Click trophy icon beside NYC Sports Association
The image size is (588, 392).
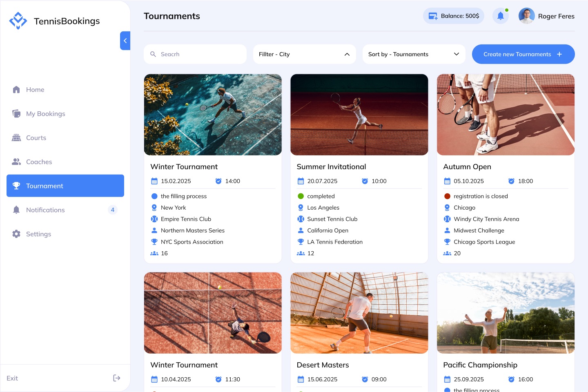[x=154, y=242]
